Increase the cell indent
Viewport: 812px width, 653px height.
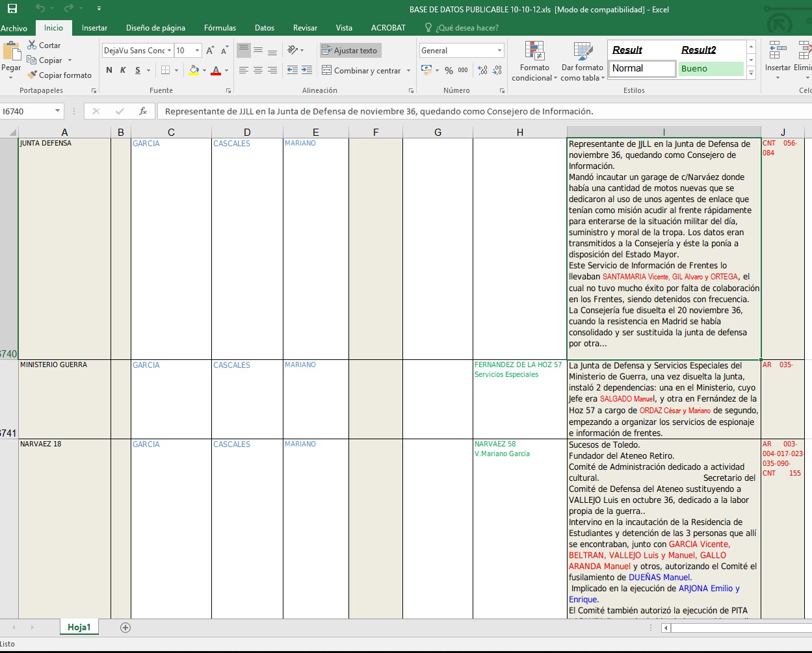pos(307,70)
